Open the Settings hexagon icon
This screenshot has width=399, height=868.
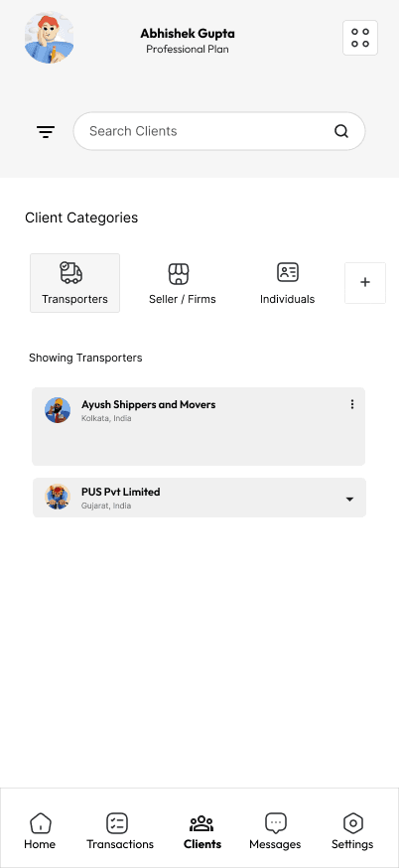[352, 823]
